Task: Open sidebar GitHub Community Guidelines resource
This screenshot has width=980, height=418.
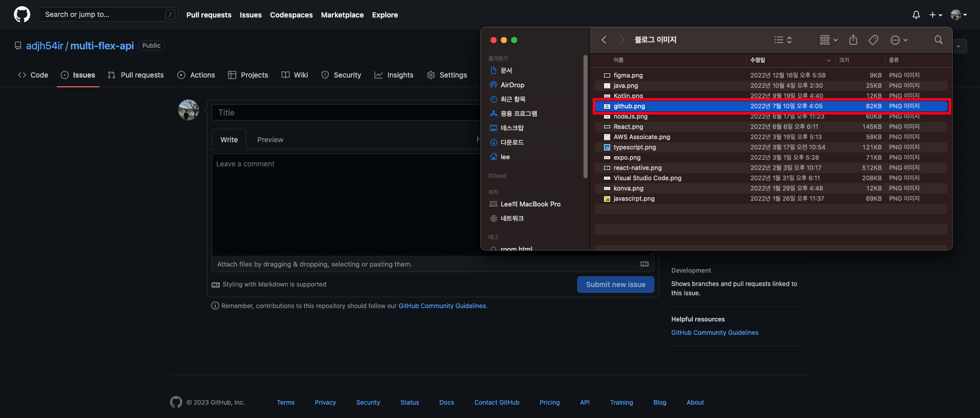Action: 715,333
